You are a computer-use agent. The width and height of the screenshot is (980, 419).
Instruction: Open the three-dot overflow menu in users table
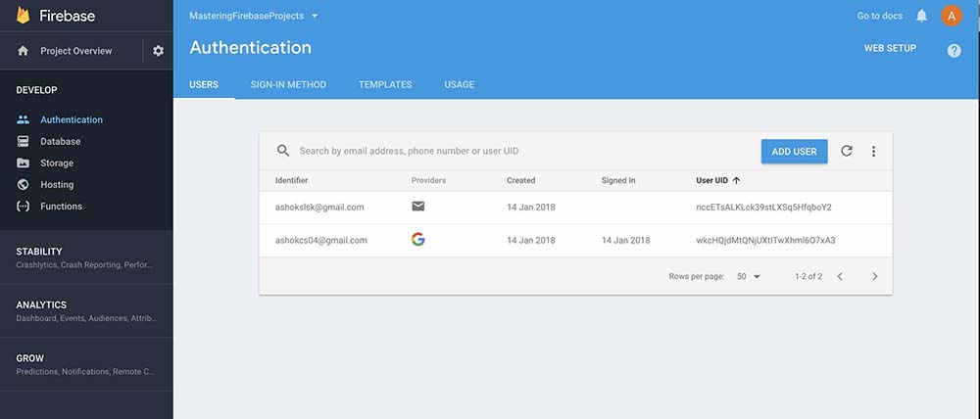(x=873, y=152)
